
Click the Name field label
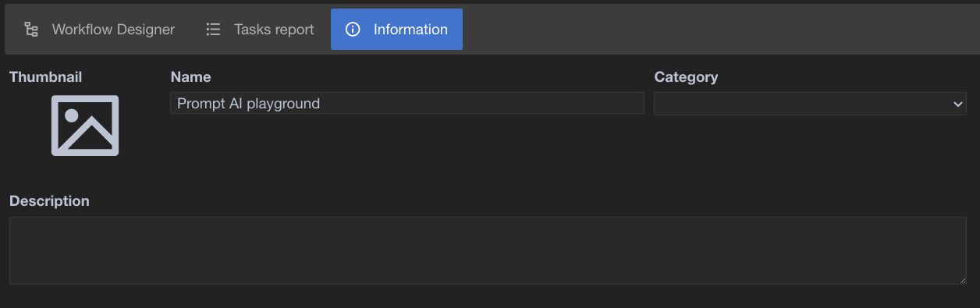pyautogui.click(x=190, y=77)
